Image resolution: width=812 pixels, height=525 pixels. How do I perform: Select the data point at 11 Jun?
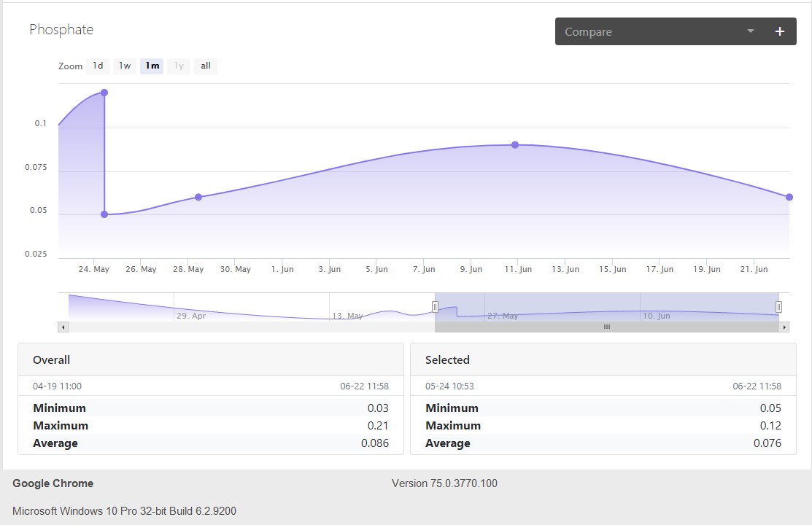[x=515, y=145]
